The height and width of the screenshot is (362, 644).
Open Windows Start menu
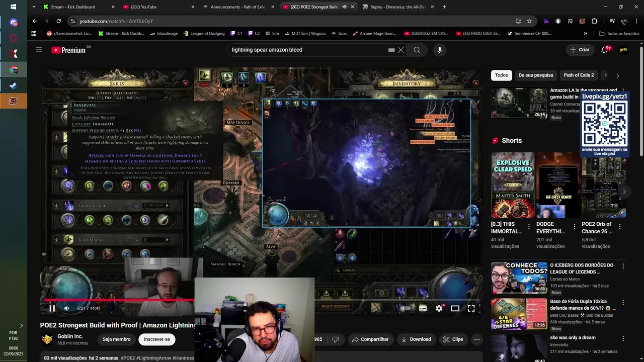[14, 7]
